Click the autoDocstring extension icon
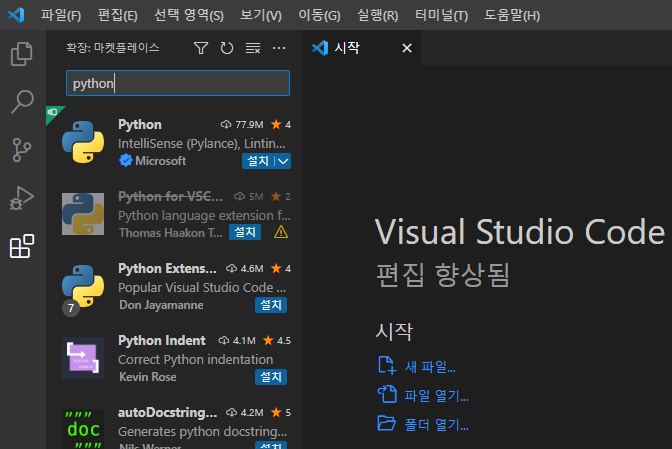672x449 pixels. point(83,428)
